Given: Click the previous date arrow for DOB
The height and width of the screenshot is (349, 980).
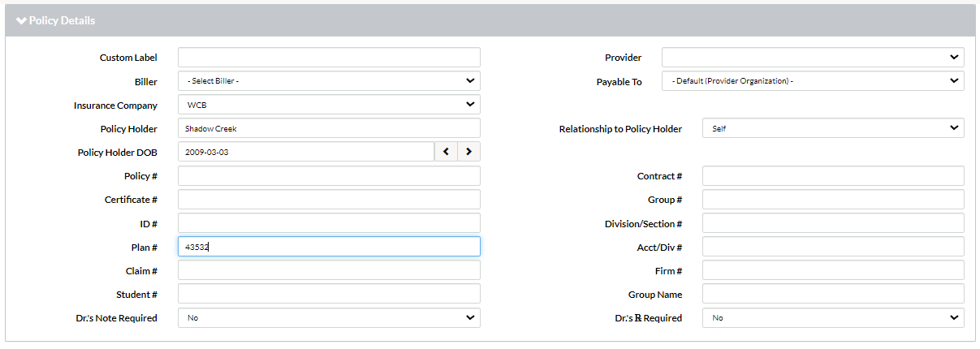Looking at the screenshot, I should pos(446,152).
